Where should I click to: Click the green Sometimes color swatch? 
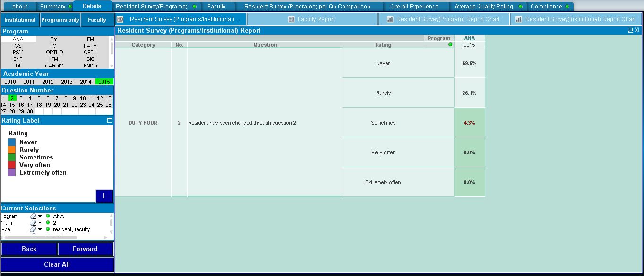pos(12,157)
